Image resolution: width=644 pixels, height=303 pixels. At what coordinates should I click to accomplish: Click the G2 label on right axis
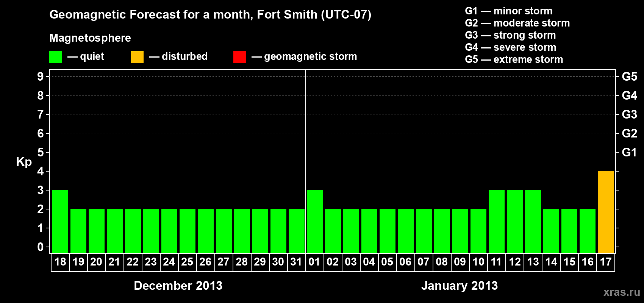(630, 133)
